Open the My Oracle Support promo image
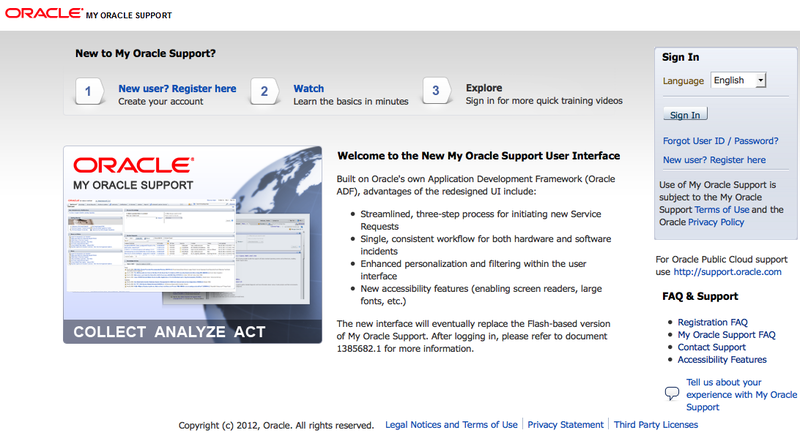The image size is (800, 433). (192, 244)
